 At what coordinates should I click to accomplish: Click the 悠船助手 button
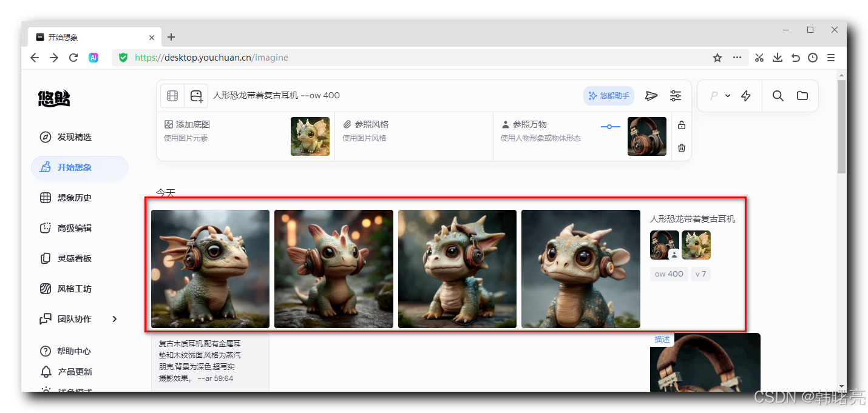click(609, 96)
